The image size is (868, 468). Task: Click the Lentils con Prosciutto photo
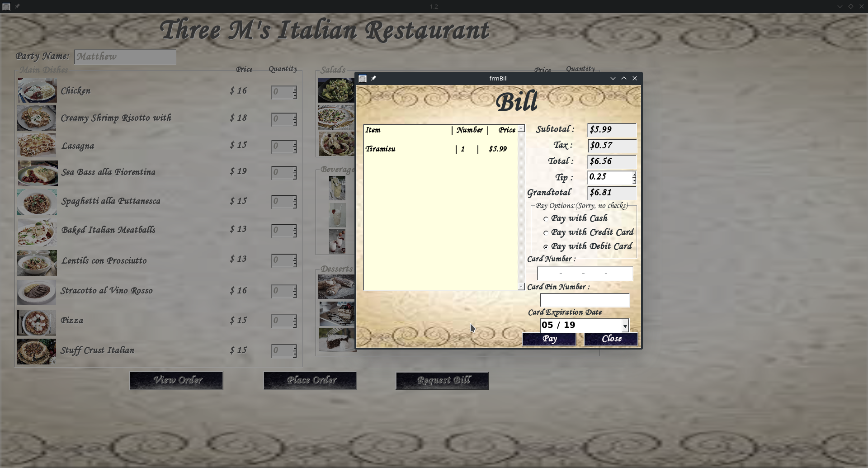[37, 263]
